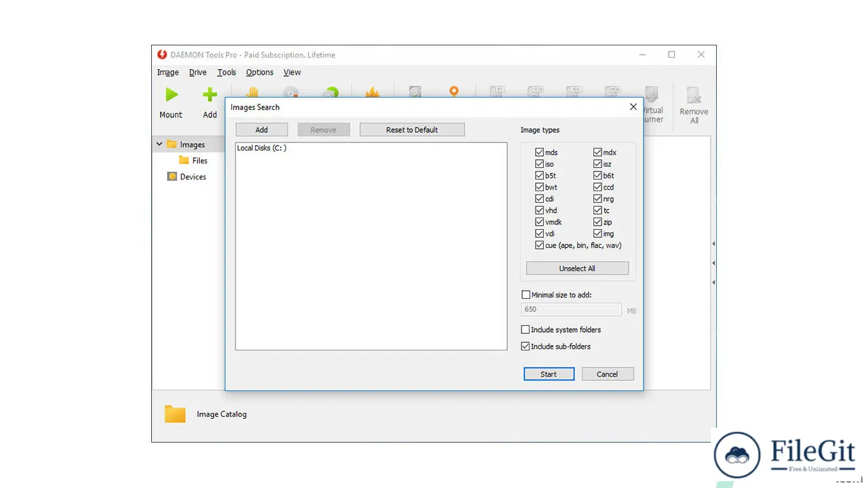Toggle the iso image type checkbox
The image size is (868, 488).
(540, 164)
